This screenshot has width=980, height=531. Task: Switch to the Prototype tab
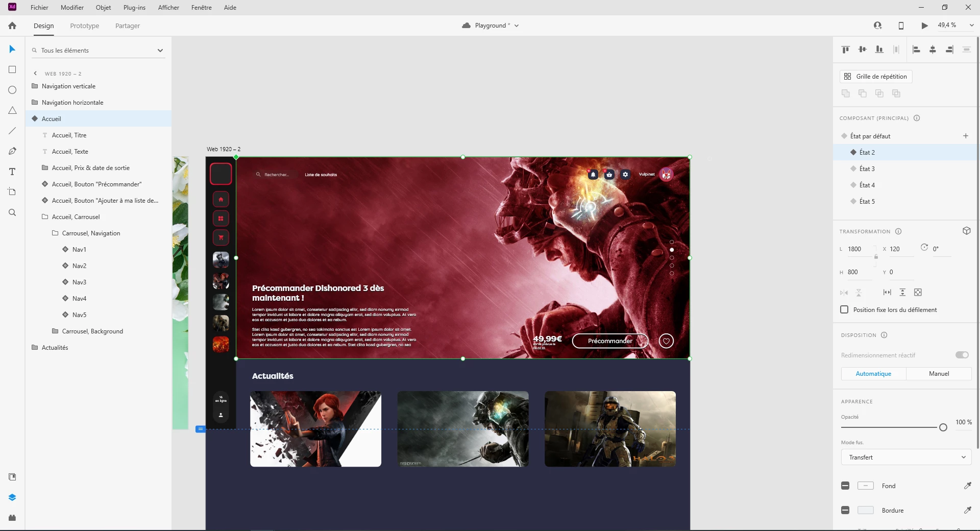pyautogui.click(x=85, y=26)
